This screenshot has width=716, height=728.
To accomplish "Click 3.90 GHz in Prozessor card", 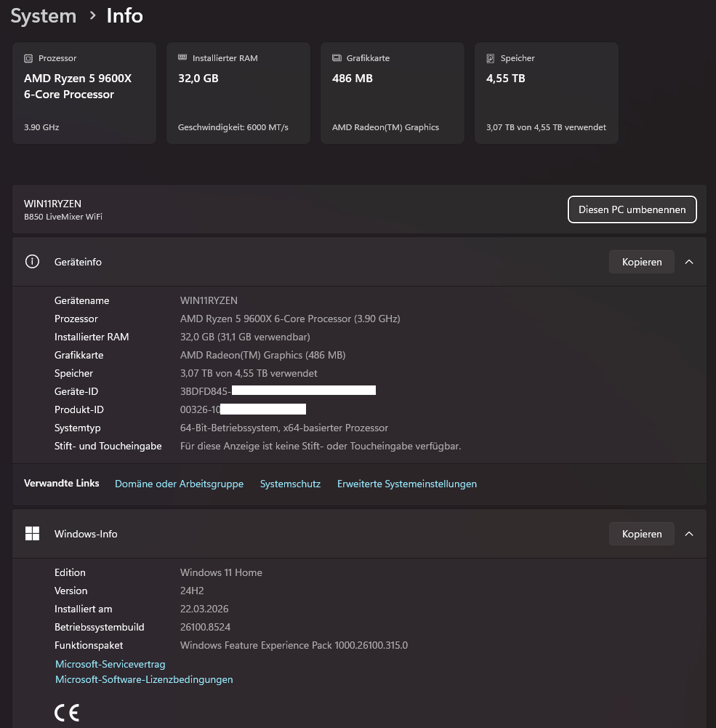I will (x=41, y=127).
